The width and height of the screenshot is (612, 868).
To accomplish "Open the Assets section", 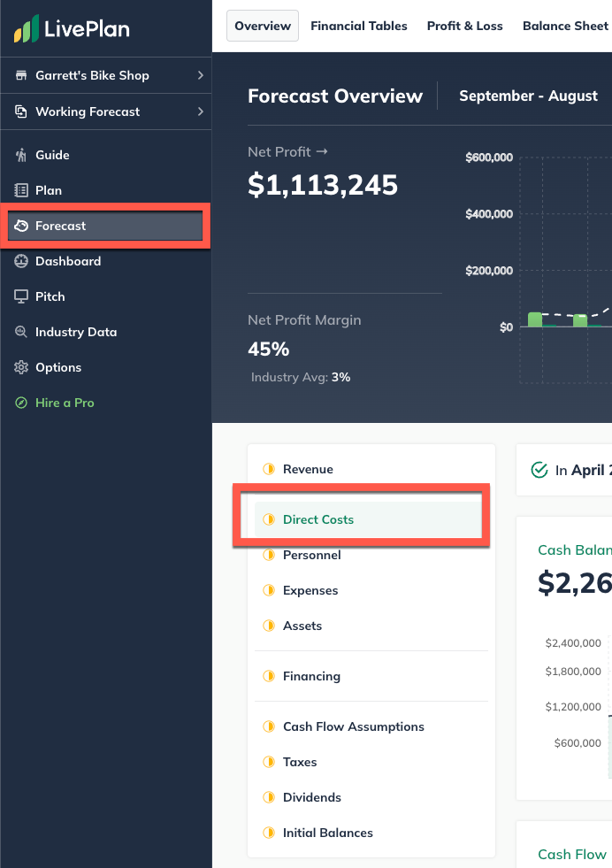I will [371, 626].
